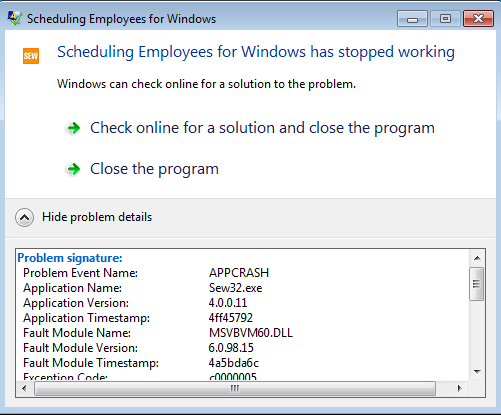Click the vertical scrollbar up arrow
The width and height of the screenshot is (501, 415).
point(477,258)
